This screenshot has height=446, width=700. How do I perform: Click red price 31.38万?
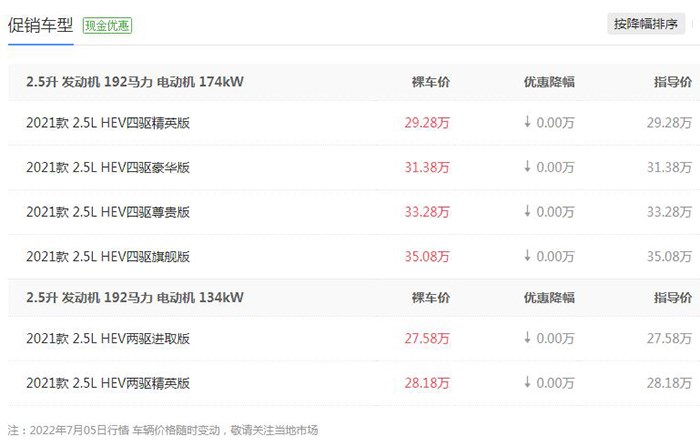coord(427,167)
